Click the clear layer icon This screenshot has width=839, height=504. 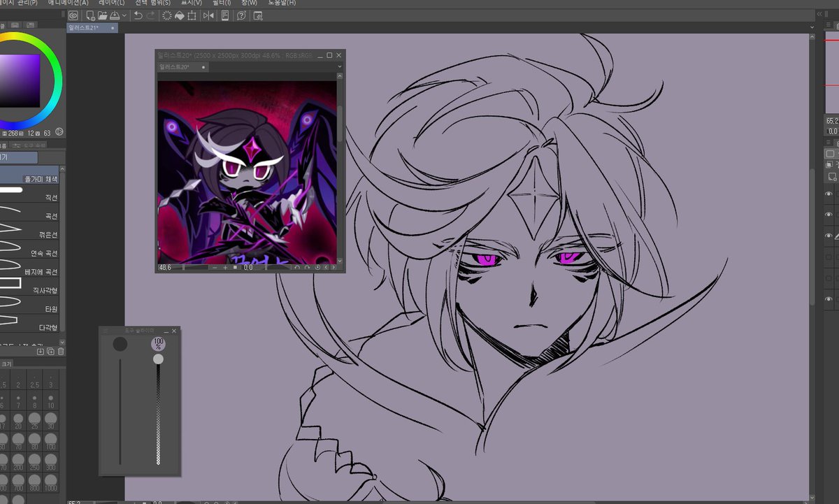pos(167,15)
